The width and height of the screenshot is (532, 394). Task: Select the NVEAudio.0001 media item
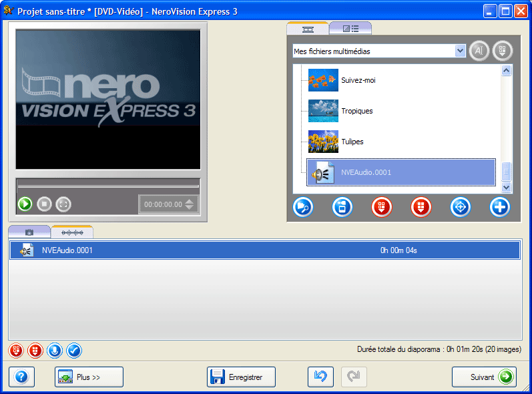401,172
